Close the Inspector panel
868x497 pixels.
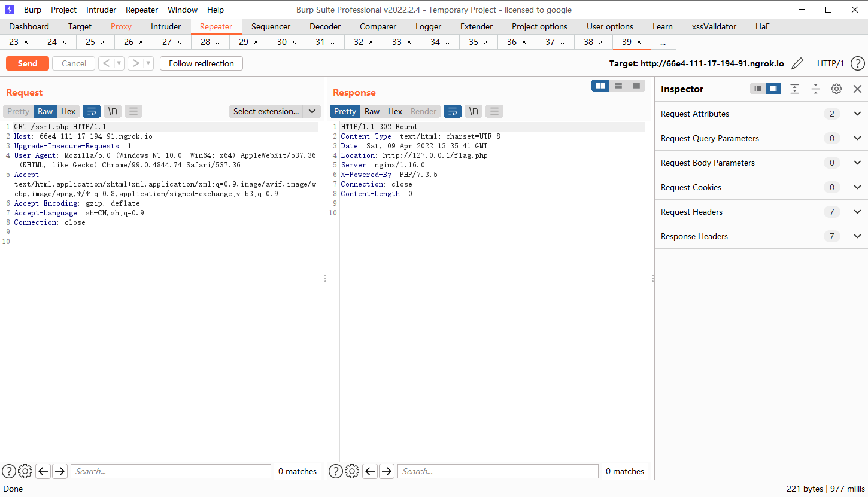[x=857, y=89]
